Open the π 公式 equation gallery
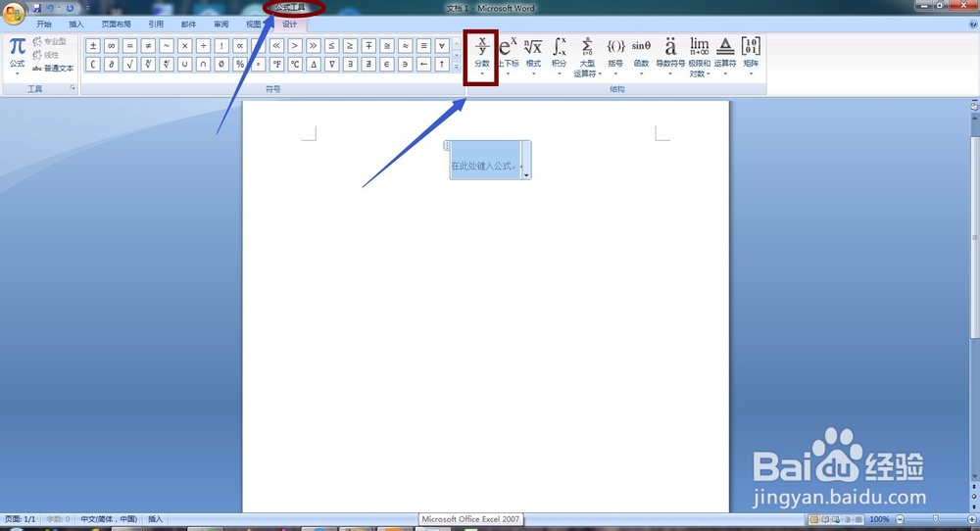 pos(17,56)
